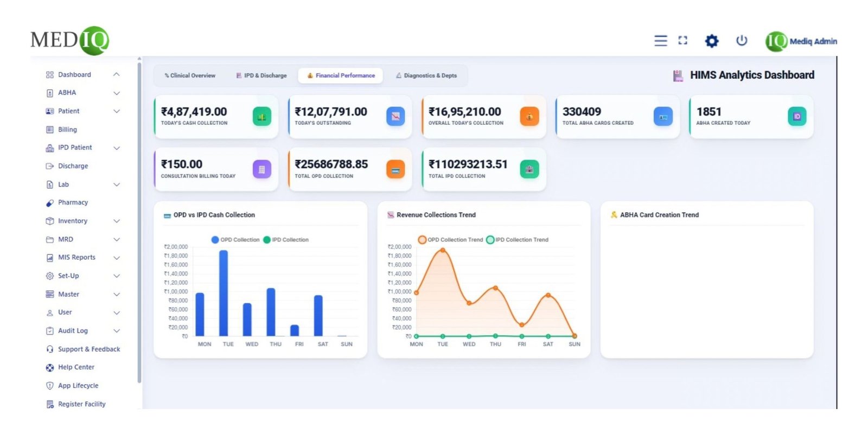868x434 pixels.
Task: Click Total IPD Collection green icon
Action: (x=529, y=169)
